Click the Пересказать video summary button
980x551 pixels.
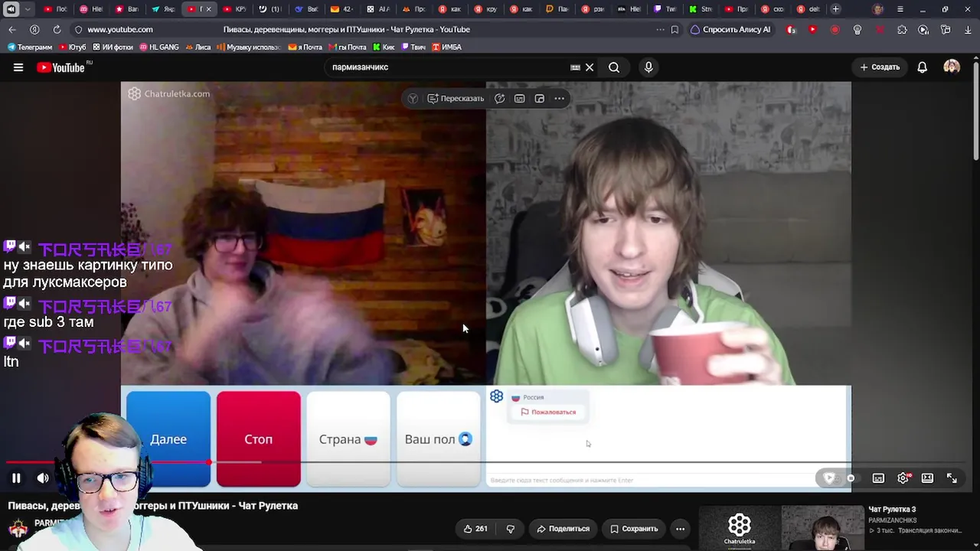pos(456,99)
